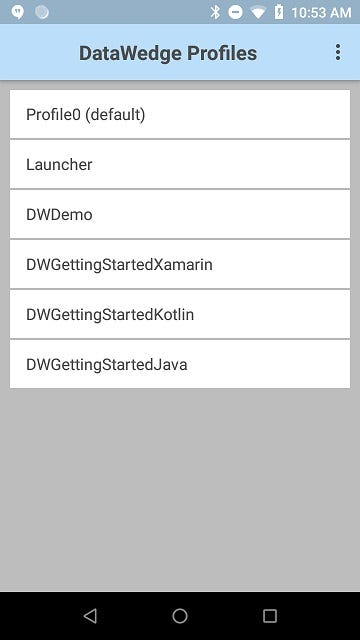Tap the Wi-Fi signal icon
Viewport: 360px width, 640px height.
pyautogui.click(x=258, y=13)
